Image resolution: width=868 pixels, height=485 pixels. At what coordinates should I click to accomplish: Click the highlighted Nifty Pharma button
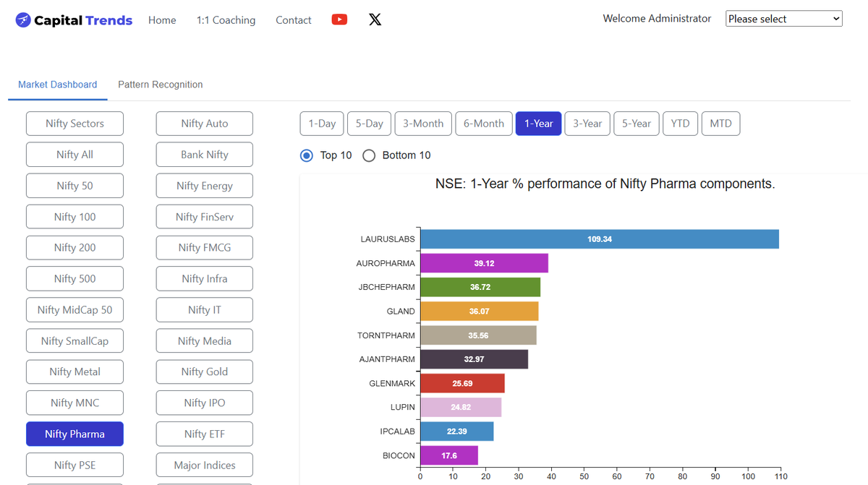[x=75, y=434]
